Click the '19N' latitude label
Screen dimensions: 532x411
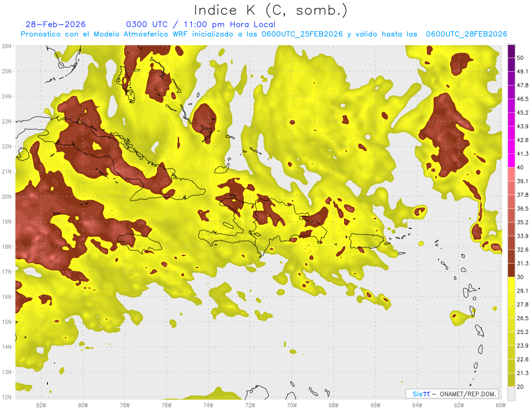[x=7, y=221]
